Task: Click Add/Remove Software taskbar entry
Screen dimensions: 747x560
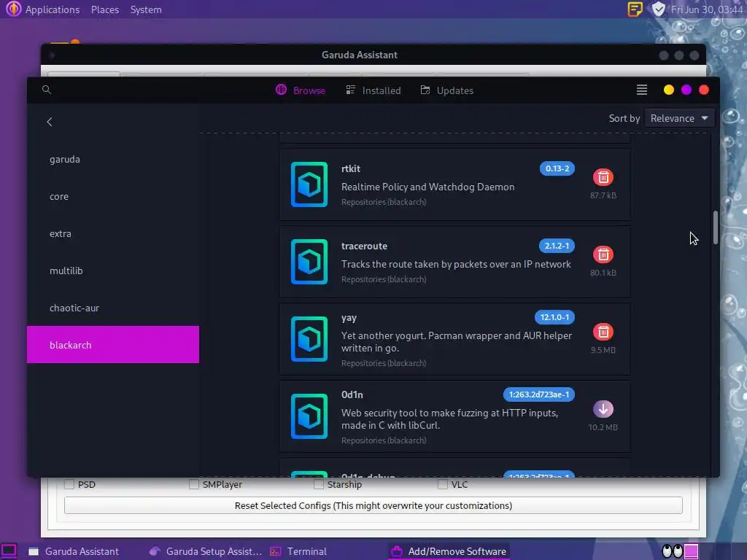Action: tap(449, 551)
